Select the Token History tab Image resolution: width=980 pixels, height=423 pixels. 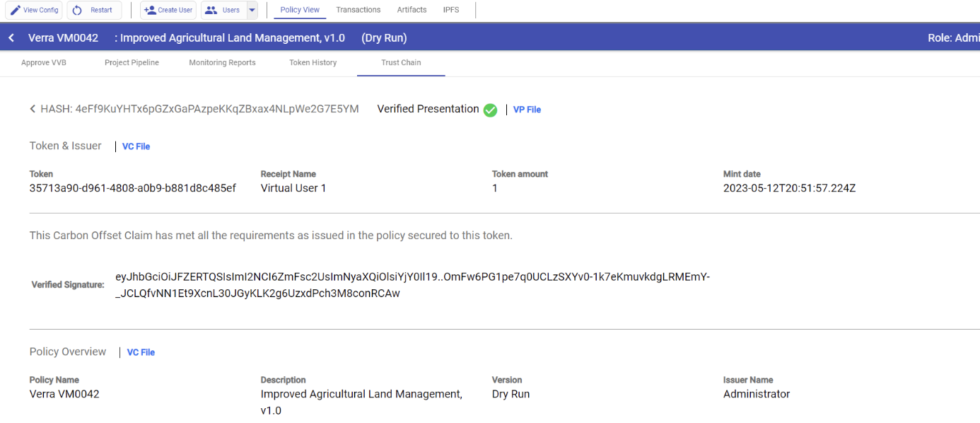click(313, 63)
